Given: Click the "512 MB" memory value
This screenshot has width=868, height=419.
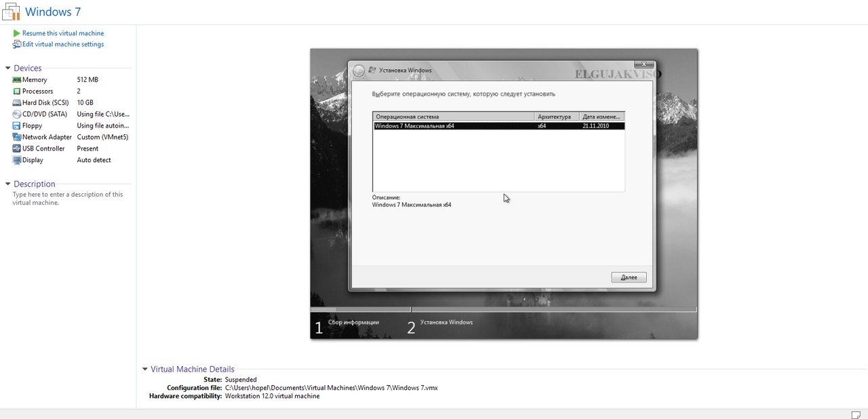Looking at the screenshot, I should click(x=87, y=80).
